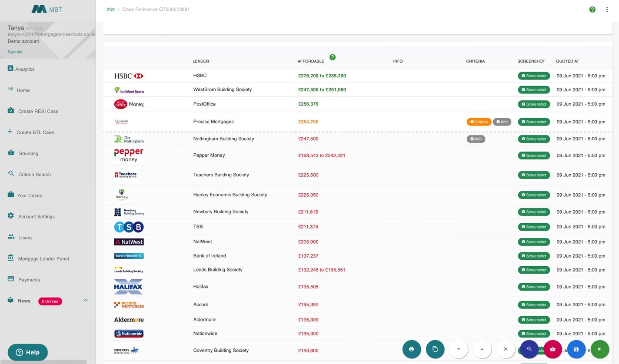Click the Criteria Search magnifier icon in sidebar

[x=11, y=173]
